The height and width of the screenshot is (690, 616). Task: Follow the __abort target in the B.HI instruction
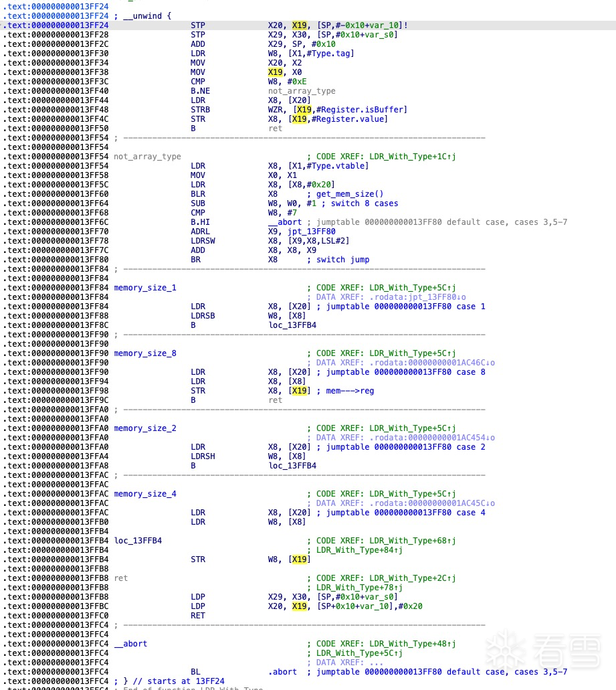pos(285,222)
